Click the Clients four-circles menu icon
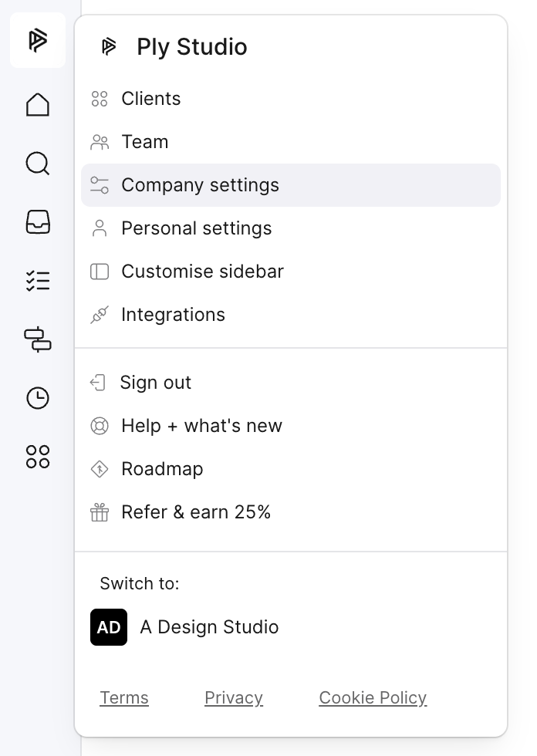537x756 pixels. tap(100, 99)
